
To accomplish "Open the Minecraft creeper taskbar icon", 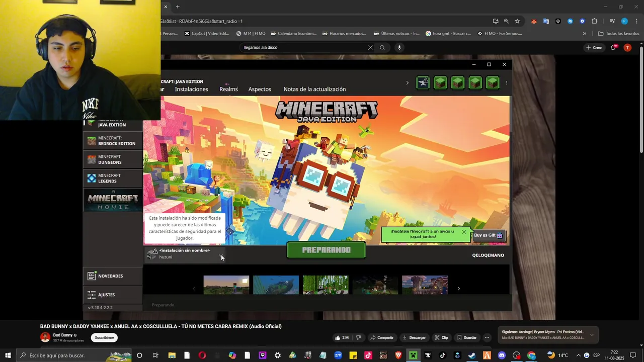I will 413,355.
